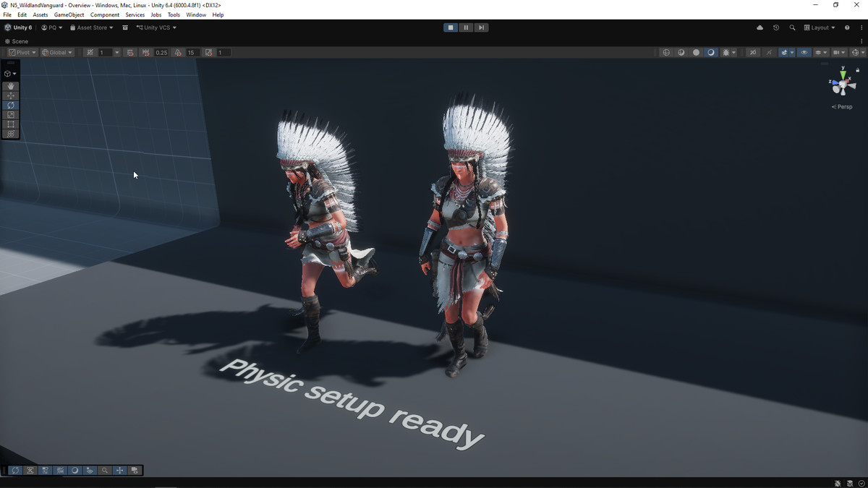
Task: Open the Services menu
Action: point(135,14)
